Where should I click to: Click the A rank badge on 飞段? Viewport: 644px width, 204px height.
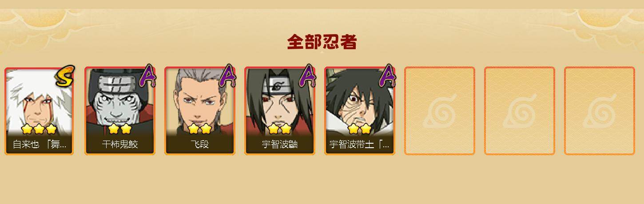point(228,76)
